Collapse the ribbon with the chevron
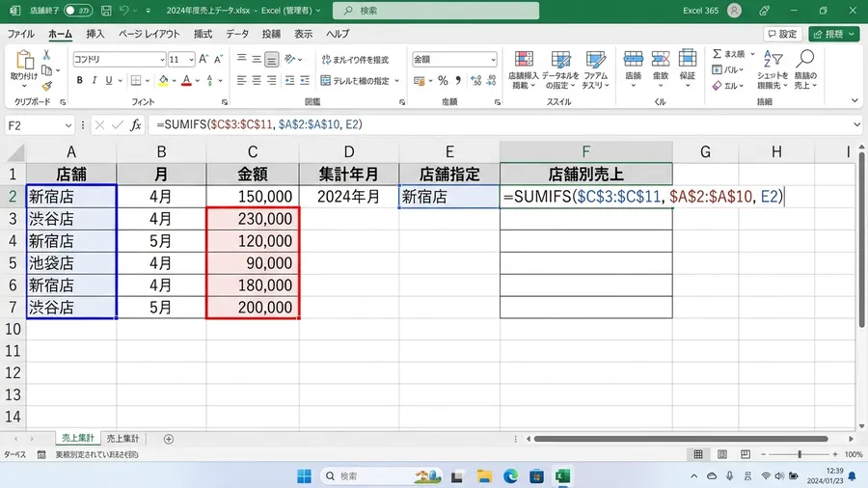Image resolution: width=868 pixels, height=488 pixels. 854,100
